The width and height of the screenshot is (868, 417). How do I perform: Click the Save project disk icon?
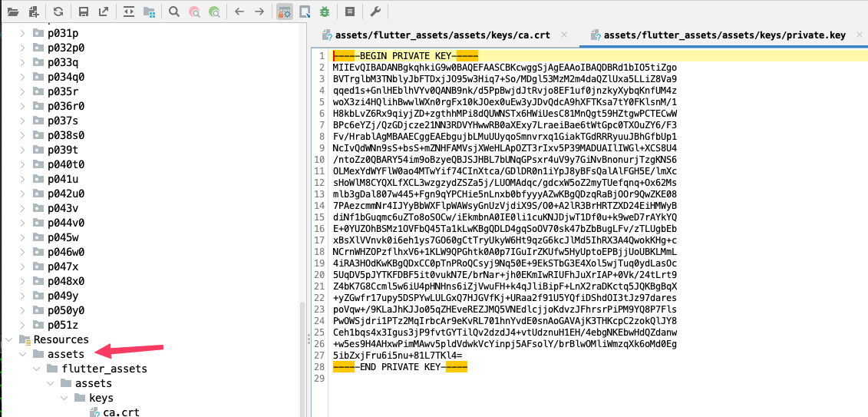click(x=83, y=12)
